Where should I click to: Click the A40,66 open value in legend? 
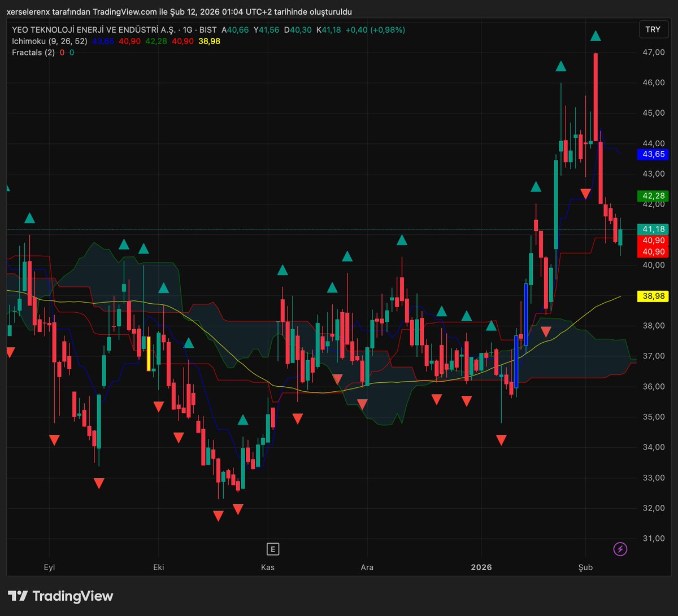pyautogui.click(x=236, y=30)
